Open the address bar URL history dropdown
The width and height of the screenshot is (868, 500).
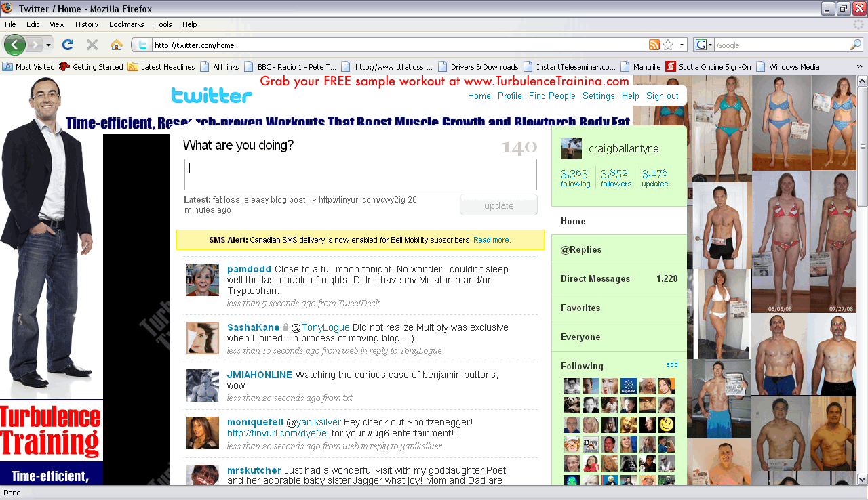point(682,45)
